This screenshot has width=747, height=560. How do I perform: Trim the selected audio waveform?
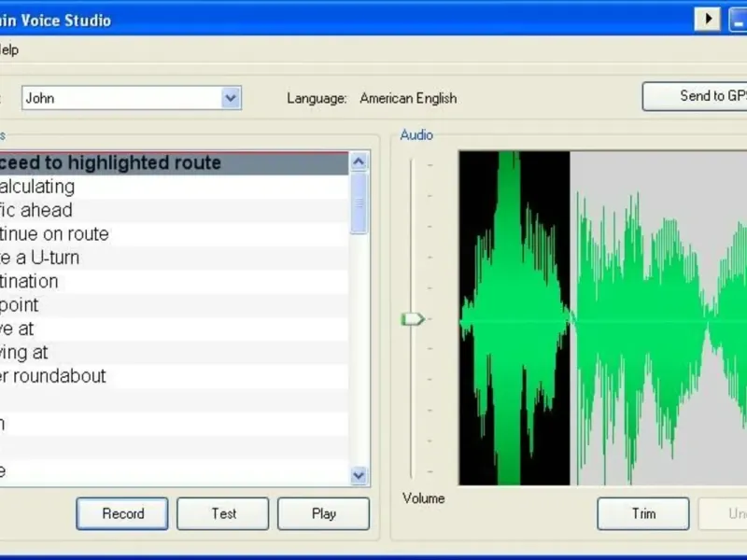coord(643,513)
